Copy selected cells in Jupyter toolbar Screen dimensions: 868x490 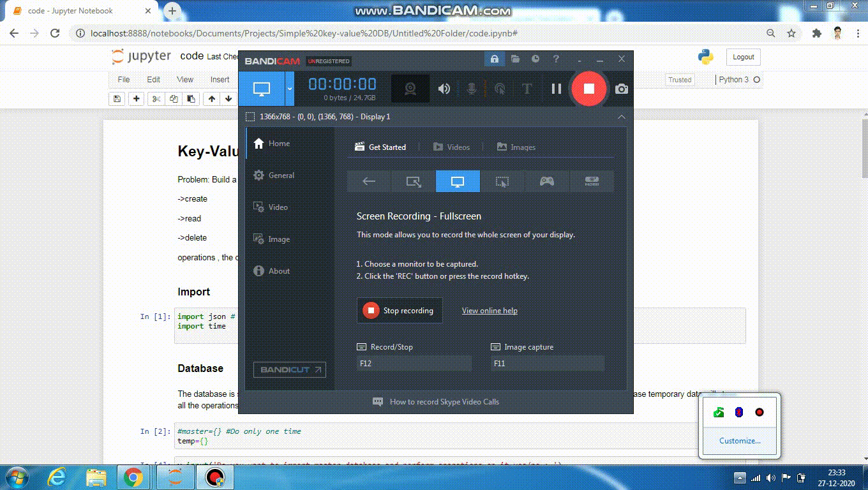tap(174, 99)
